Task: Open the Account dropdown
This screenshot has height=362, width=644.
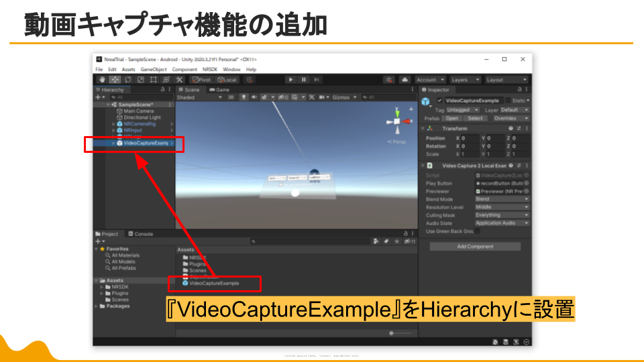Action: [429, 80]
